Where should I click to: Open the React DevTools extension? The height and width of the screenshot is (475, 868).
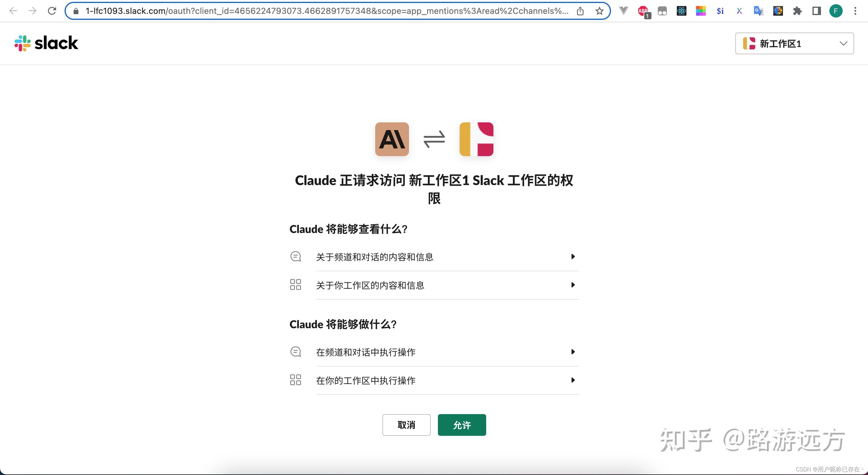(681, 11)
